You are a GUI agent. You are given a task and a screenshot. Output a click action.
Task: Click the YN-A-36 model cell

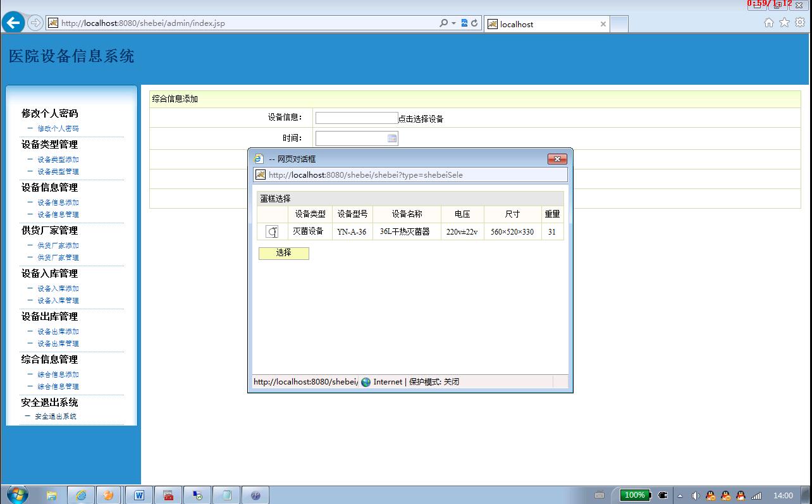352,232
